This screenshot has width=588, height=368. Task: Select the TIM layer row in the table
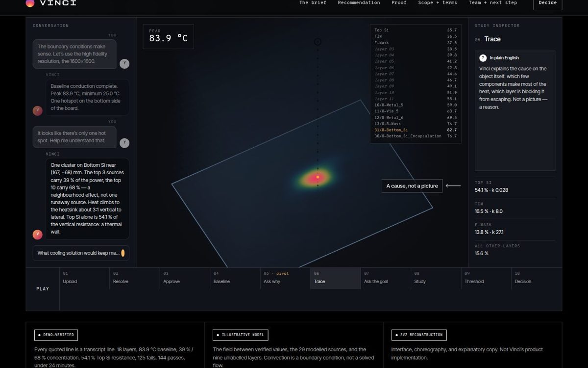pyautogui.click(x=416, y=36)
